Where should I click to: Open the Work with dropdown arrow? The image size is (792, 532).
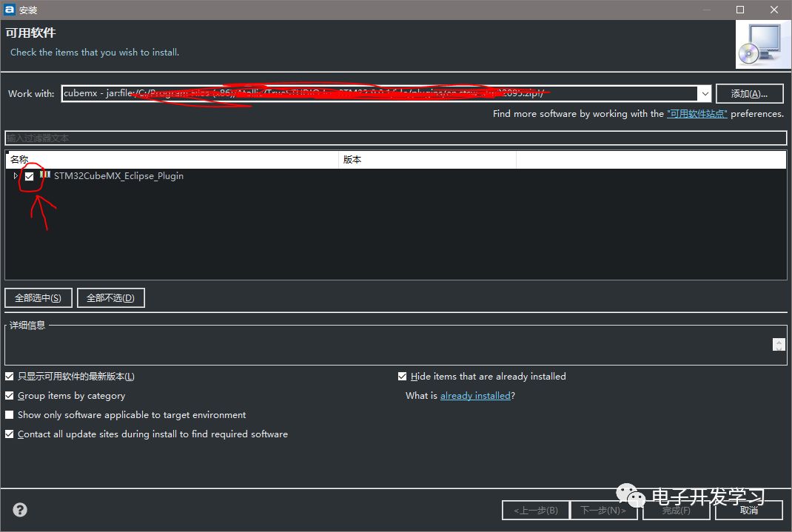705,93
